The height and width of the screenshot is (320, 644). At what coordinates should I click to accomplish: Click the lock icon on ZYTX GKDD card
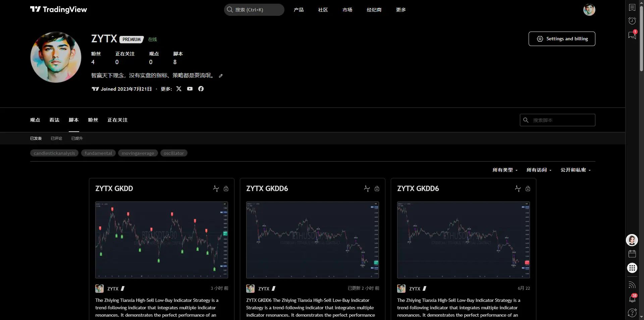[226, 189]
